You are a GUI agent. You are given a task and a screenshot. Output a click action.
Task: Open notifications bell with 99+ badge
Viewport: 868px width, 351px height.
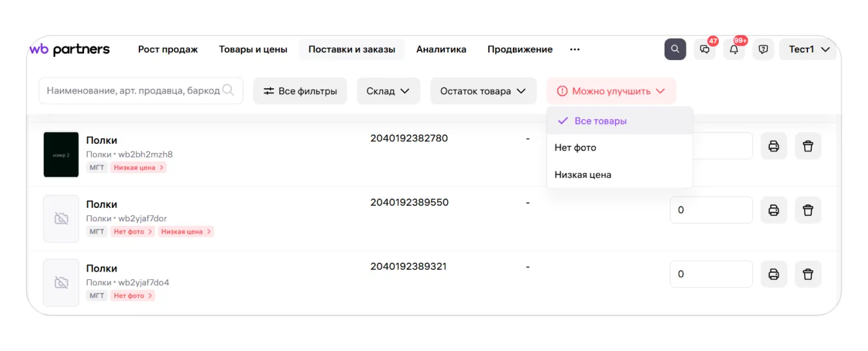tap(734, 50)
